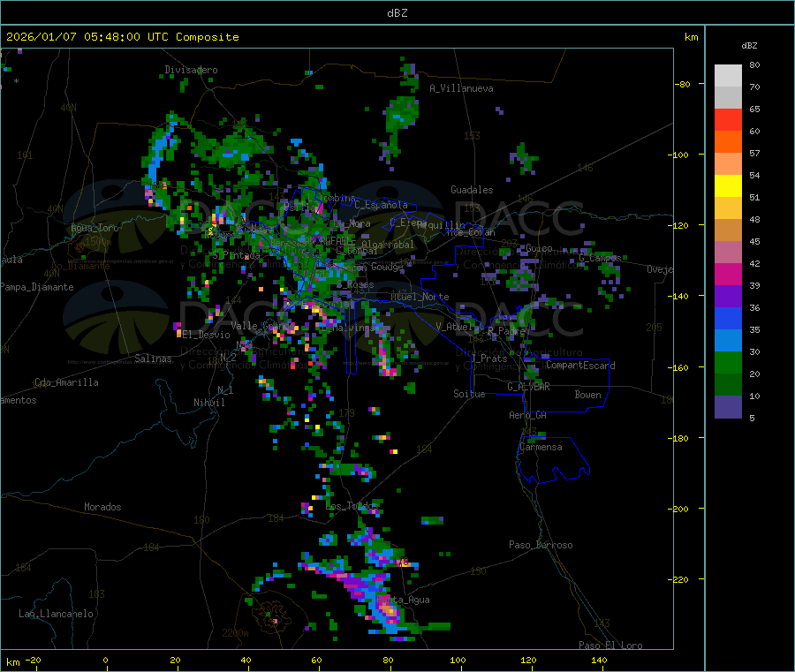This screenshot has width=795, height=672.
Task: Click the timestamp '2026/01/07 05:48:00 UTC Composite'
Action: pos(122,37)
